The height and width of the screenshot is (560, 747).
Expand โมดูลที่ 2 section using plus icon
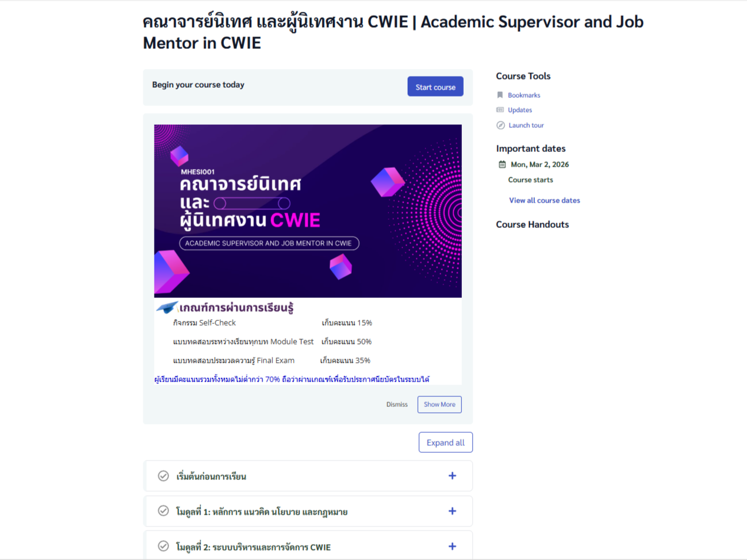pos(452,546)
